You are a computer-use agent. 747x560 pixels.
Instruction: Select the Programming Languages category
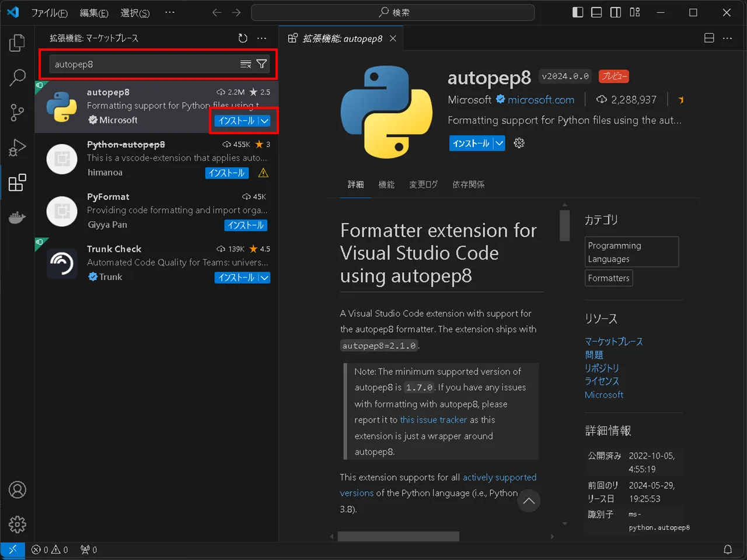click(631, 252)
